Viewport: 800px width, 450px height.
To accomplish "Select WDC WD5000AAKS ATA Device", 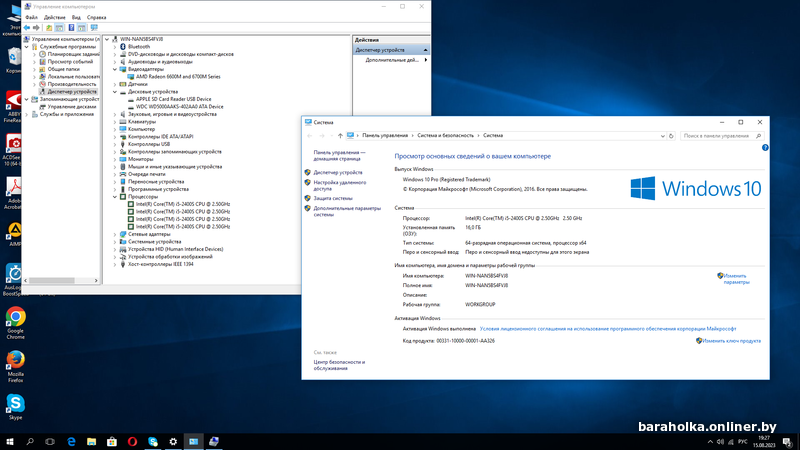I will 180,107.
